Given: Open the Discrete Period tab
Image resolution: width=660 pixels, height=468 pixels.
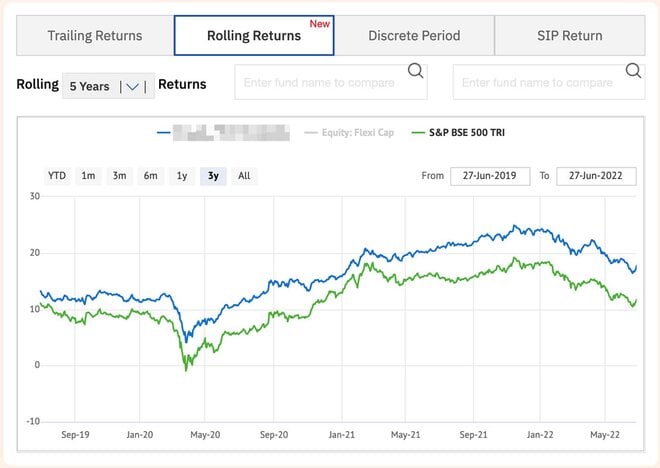Looking at the screenshot, I should pyautogui.click(x=414, y=36).
